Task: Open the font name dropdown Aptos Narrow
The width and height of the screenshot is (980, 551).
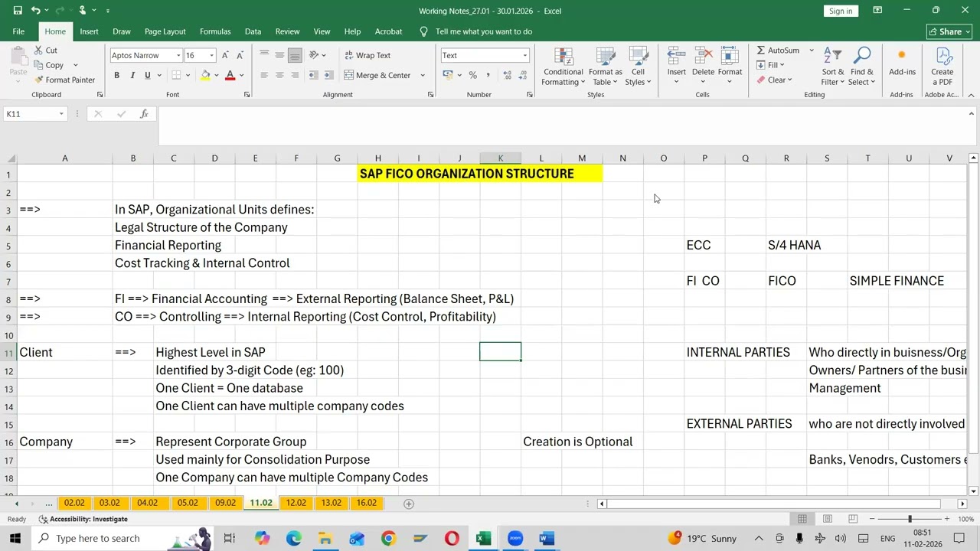Action: click(178, 55)
